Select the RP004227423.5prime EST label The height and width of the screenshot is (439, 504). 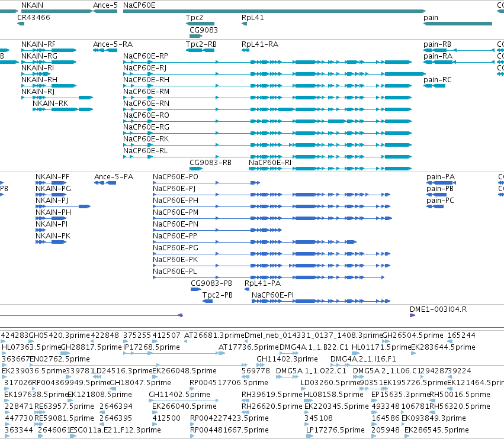230,418
